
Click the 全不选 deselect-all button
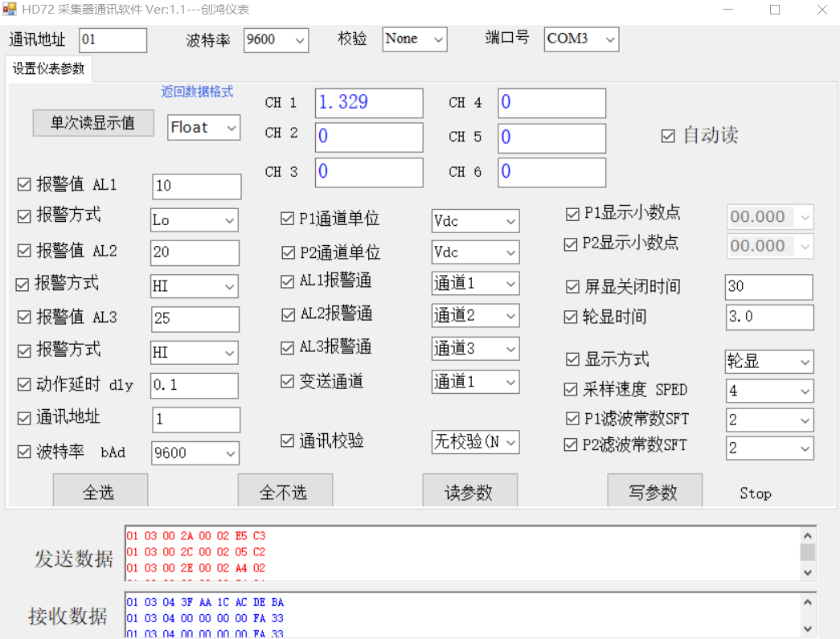[285, 492]
